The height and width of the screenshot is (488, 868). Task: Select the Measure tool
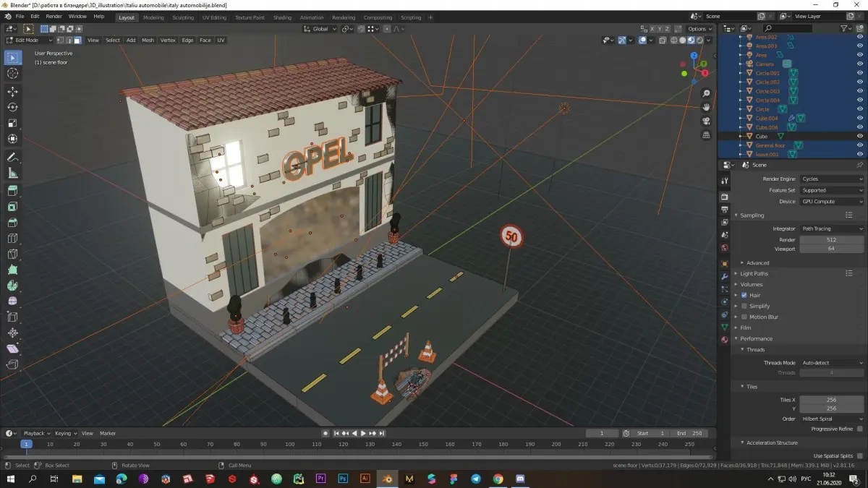click(12, 173)
